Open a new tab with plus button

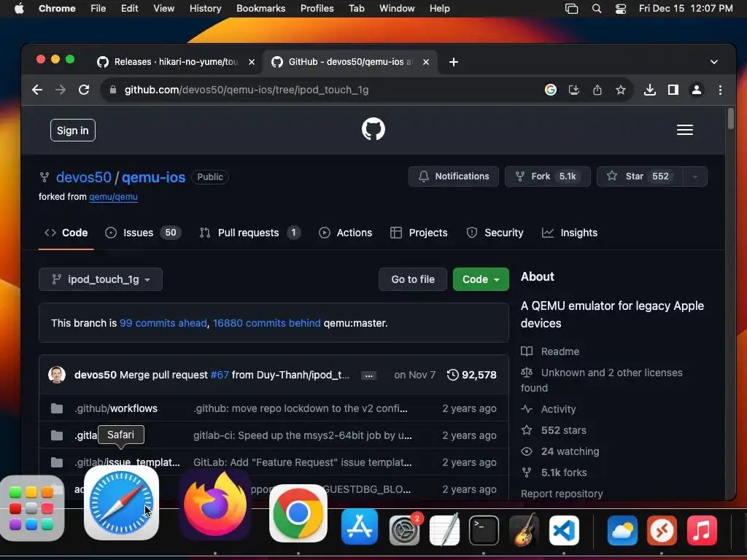pos(454,62)
